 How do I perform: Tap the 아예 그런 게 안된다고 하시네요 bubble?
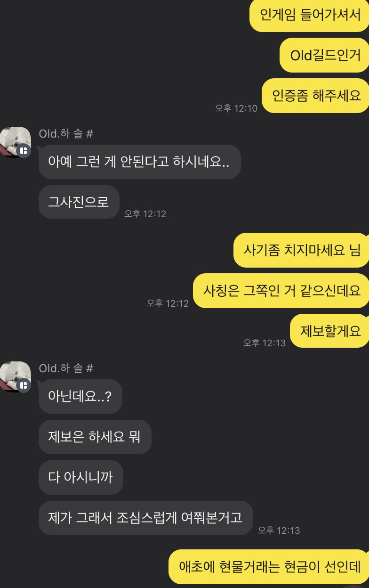139,162
